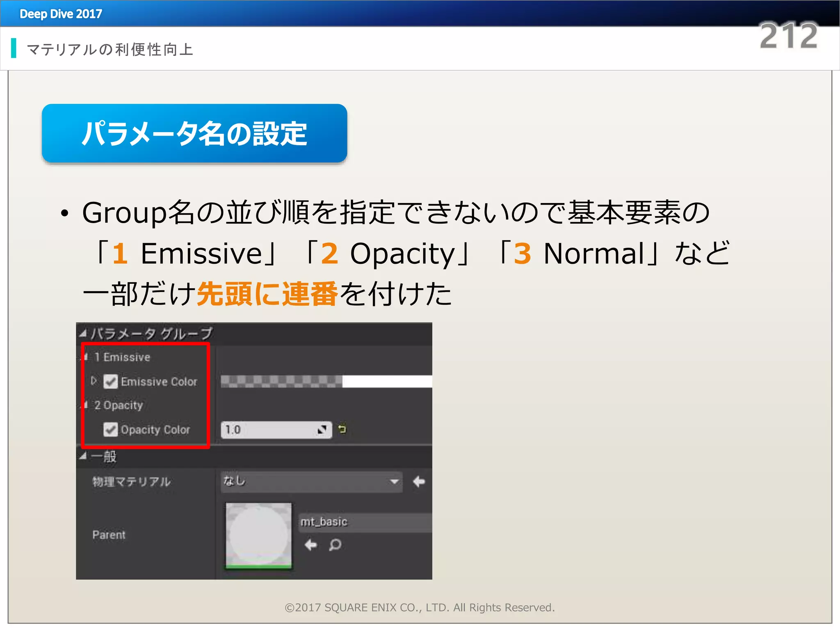Click the Parent material thumbnail
This screenshot has height=630, width=840.
pos(259,536)
